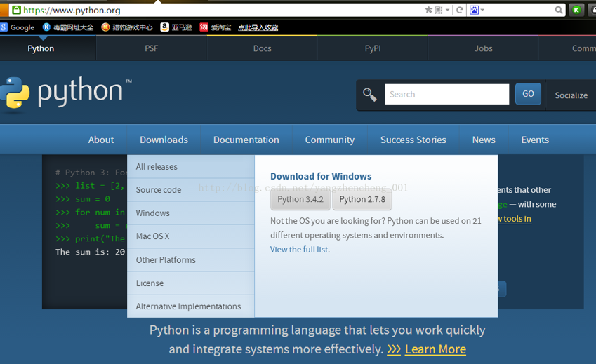Reload the page with refresh icon
The image size is (596, 364).
[x=460, y=11]
